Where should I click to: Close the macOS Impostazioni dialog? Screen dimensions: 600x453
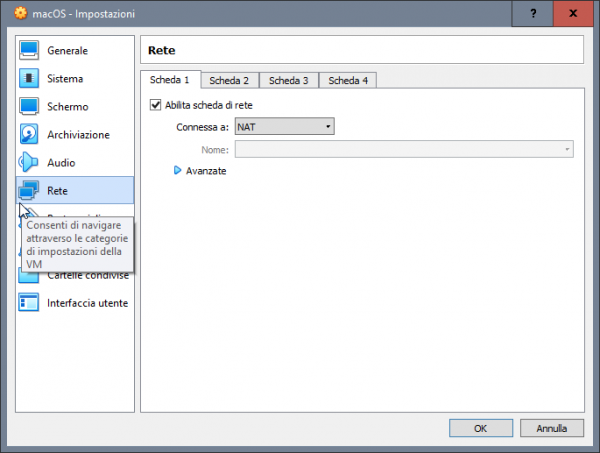click(573, 13)
